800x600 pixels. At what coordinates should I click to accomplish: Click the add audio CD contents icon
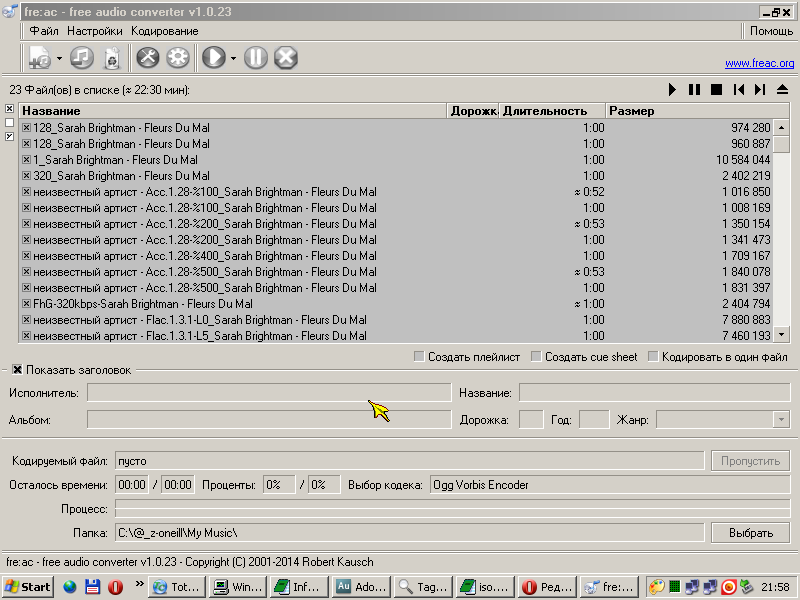82,58
